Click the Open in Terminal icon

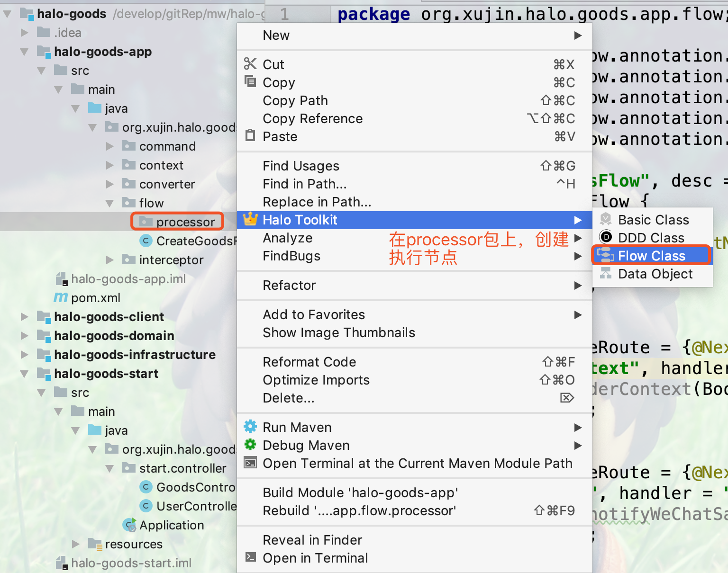[250, 557]
